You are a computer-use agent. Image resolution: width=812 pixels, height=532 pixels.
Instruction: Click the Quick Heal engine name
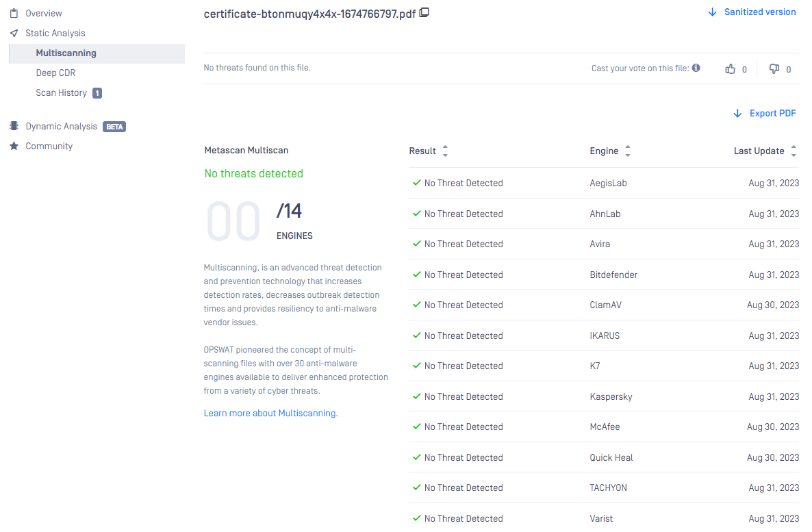pos(611,457)
